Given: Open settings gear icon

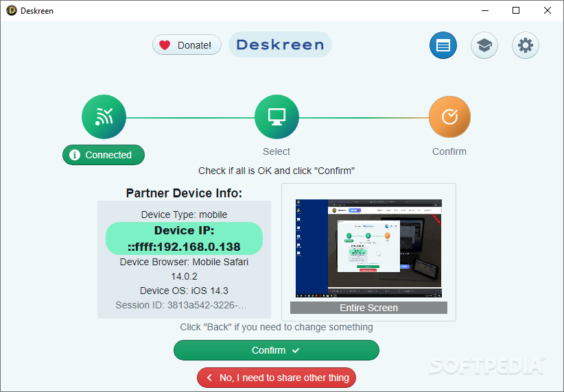Looking at the screenshot, I should point(526,45).
